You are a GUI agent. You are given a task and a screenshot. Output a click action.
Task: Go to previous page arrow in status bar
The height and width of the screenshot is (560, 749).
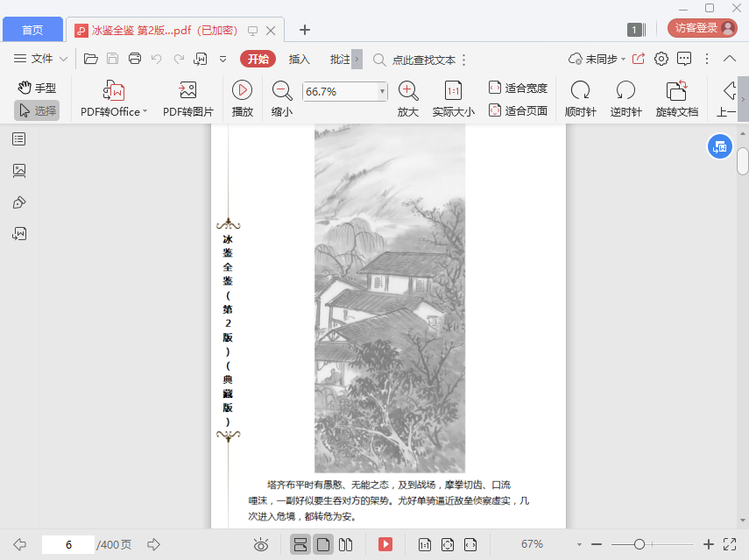(19, 544)
